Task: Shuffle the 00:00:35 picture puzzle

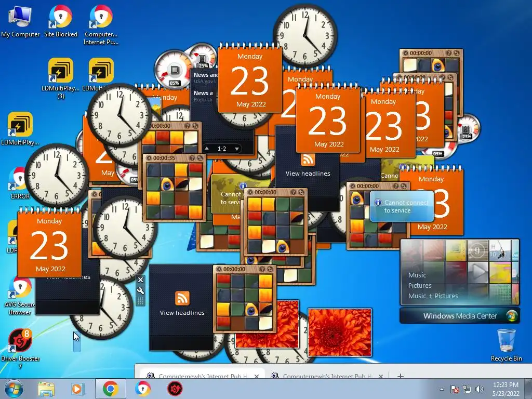Action: pos(199,158)
